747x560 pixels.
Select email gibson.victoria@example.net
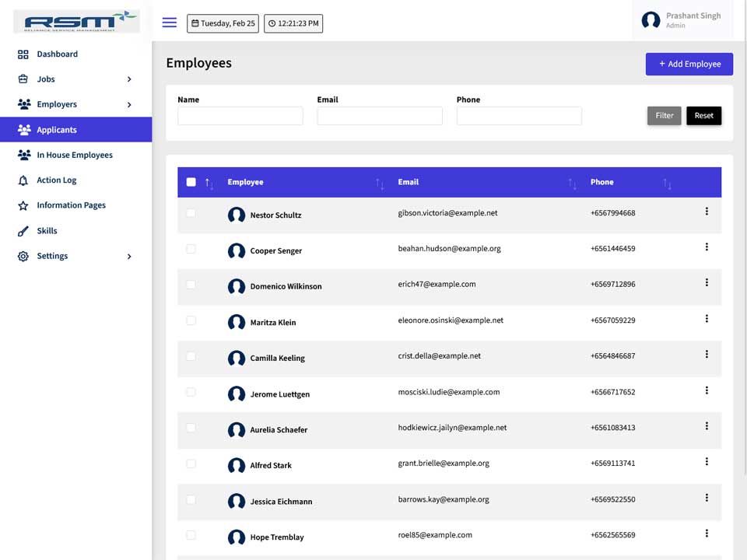pyautogui.click(x=447, y=213)
